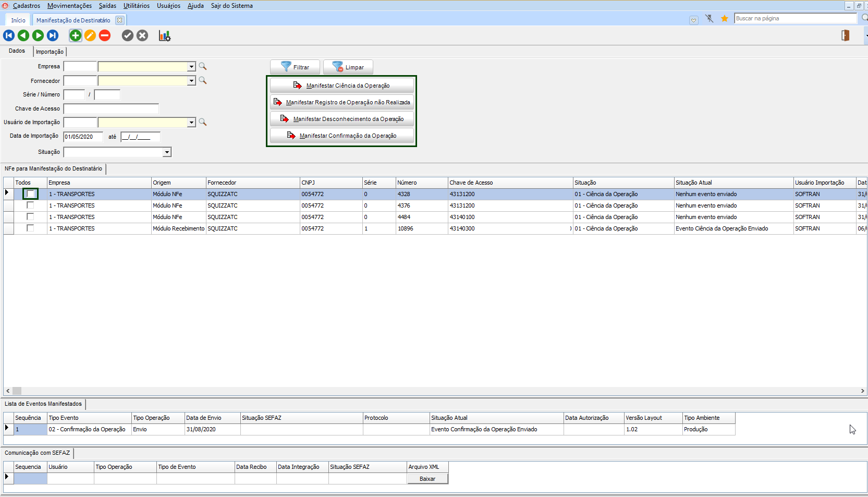Open the Fornecedor lookup magnifier
868x497 pixels.
click(x=203, y=80)
